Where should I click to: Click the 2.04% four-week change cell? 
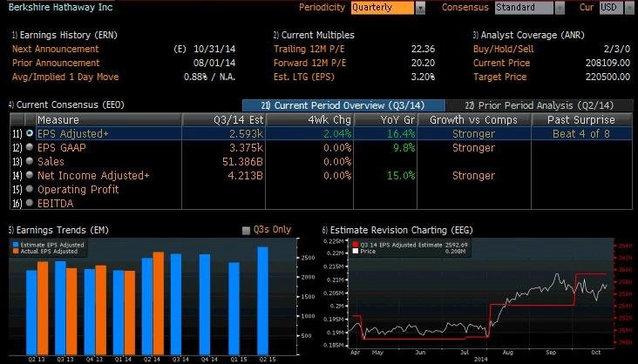337,134
